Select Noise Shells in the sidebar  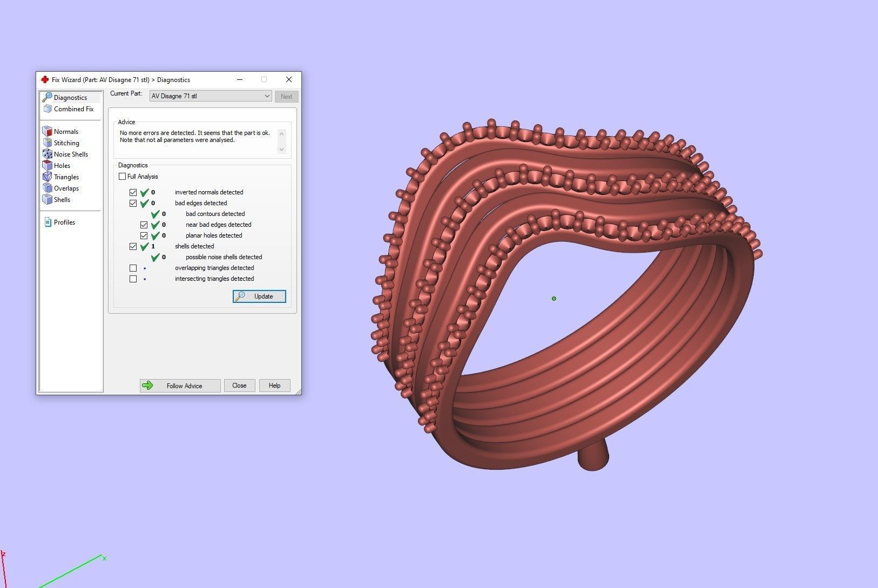coord(71,154)
